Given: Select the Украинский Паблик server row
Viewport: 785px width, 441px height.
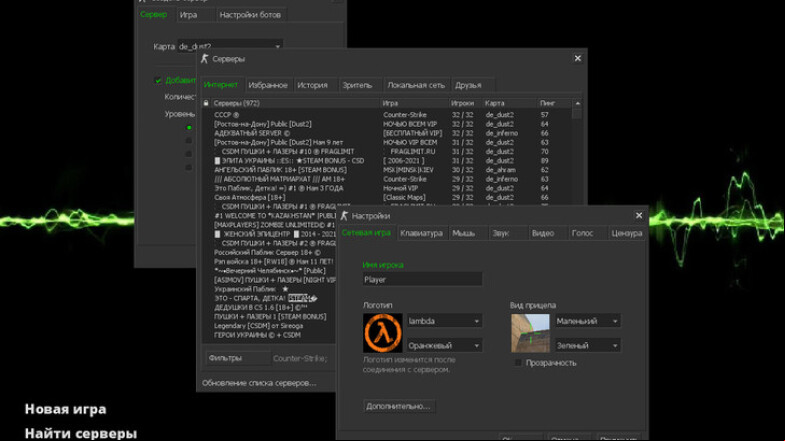Looking at the screenshot, I should [269, 289].
